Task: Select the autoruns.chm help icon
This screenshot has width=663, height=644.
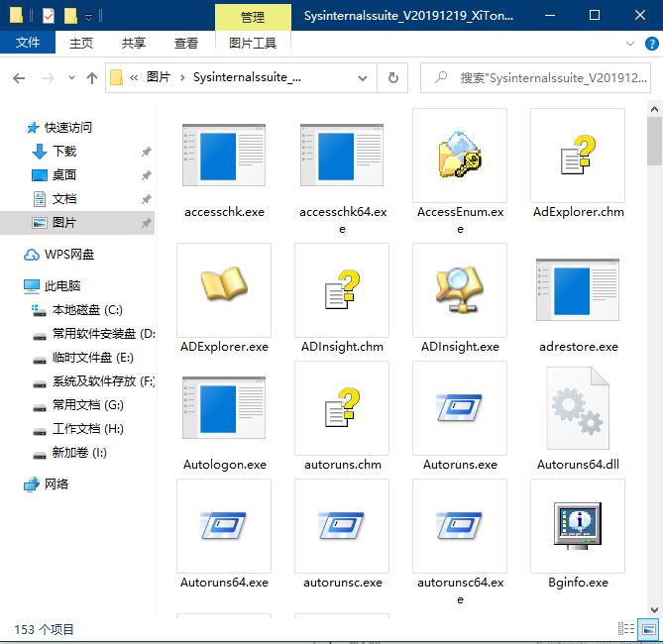Action: (342, 407)
